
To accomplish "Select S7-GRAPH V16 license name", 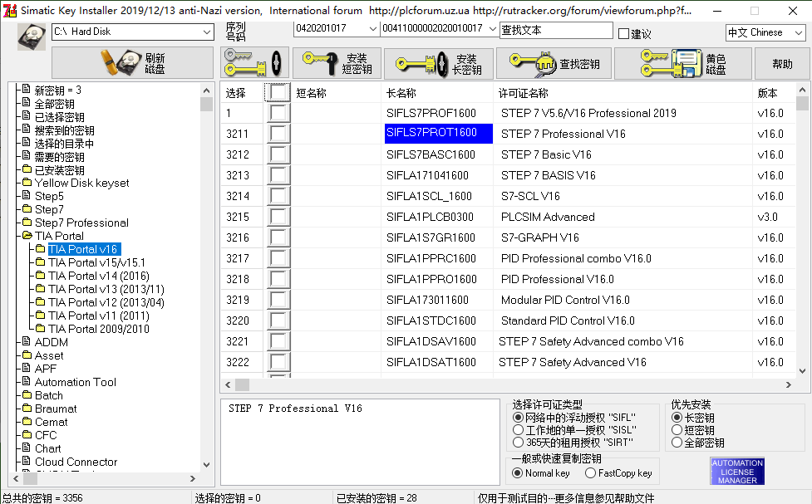I will coord(539,237).
